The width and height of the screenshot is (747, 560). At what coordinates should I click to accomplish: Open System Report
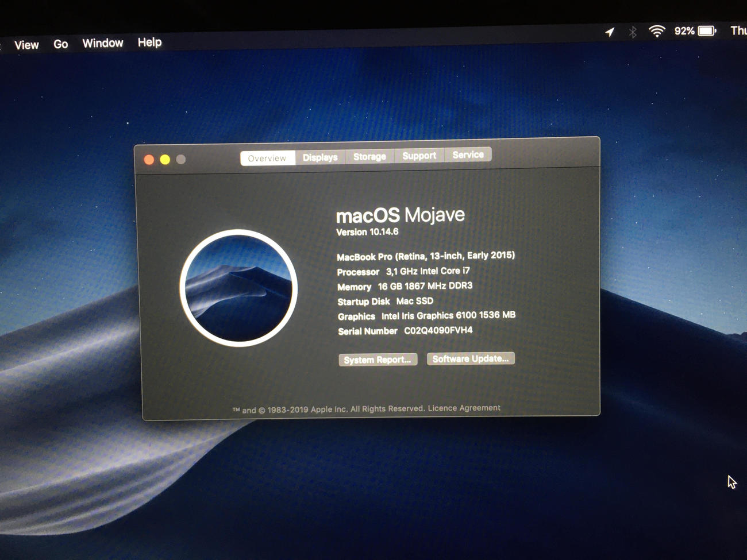[x=378, y=360]
